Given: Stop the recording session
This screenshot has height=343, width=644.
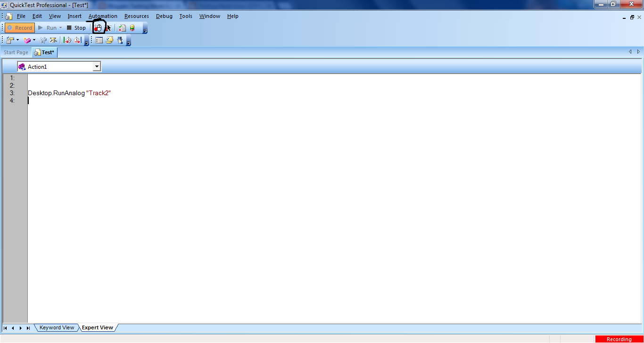Looking at the screenshot, I should tap(76, 28).
